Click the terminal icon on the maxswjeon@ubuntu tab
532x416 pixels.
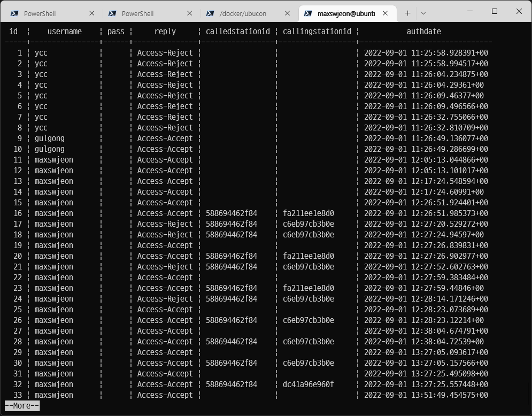coord(308,13)
